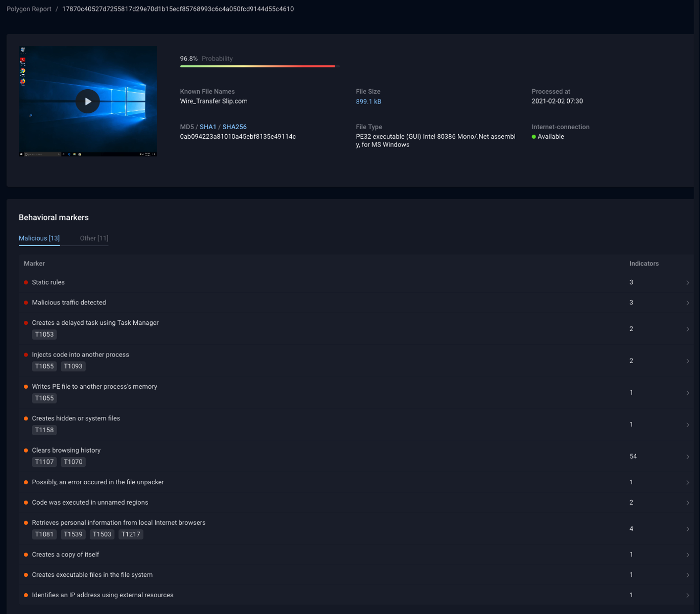Click the Marker column header

(x=34, y=263)
